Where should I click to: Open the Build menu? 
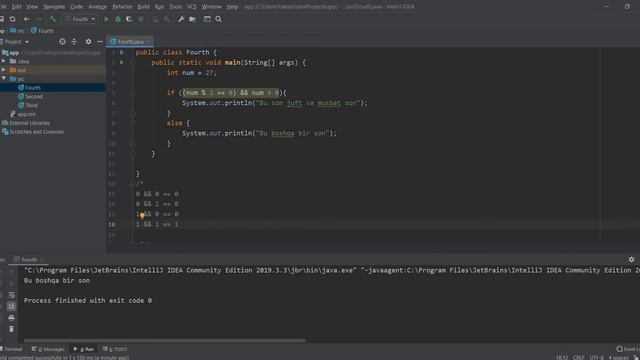(x=143, y=7)
